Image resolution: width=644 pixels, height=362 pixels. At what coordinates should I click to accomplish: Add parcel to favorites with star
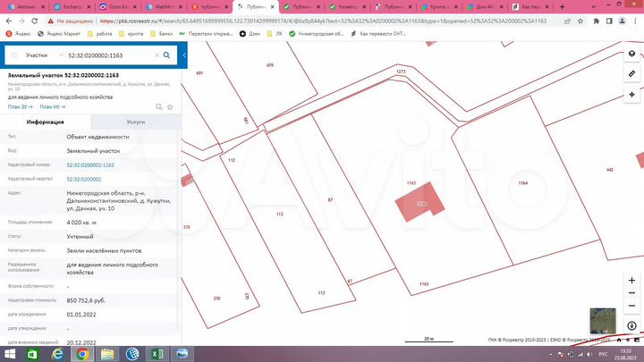point(171,105)
